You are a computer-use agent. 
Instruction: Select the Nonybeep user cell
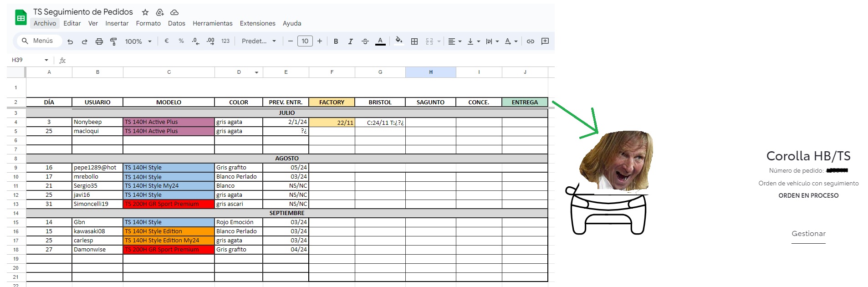97,122
